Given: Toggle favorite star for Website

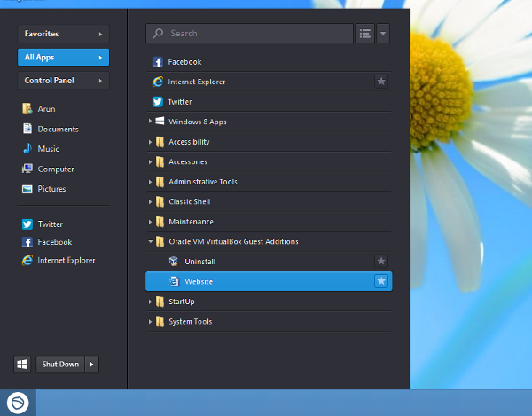Looking at the screenshot, I should pyautogui.click(x=381, y=281).
